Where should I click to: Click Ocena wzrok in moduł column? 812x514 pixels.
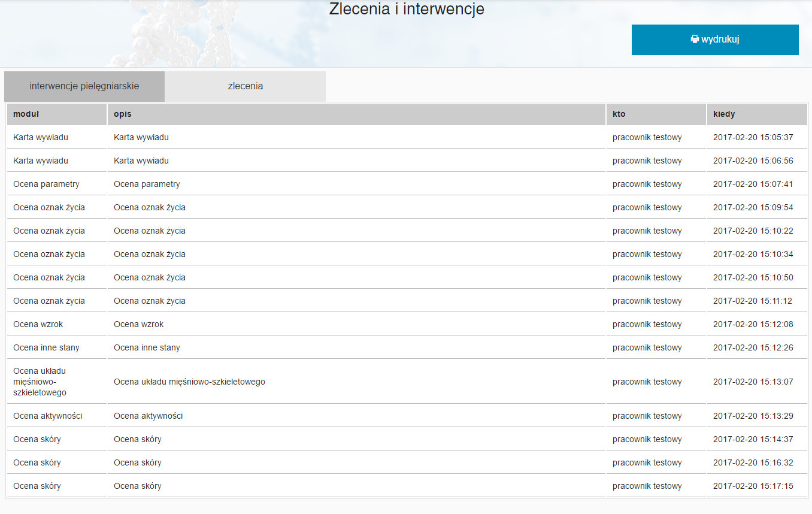38,324
